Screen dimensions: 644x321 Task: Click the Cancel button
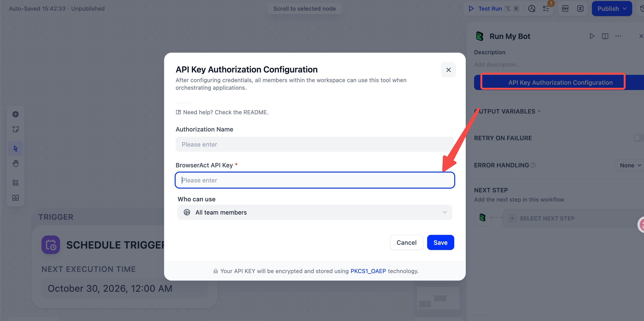coord(406,242)
